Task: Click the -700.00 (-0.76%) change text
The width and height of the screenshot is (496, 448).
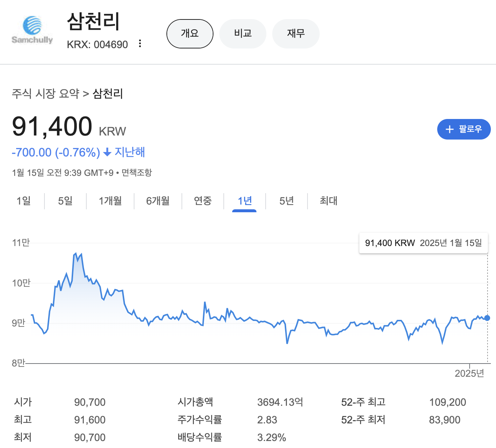Action: pos(56,152)
